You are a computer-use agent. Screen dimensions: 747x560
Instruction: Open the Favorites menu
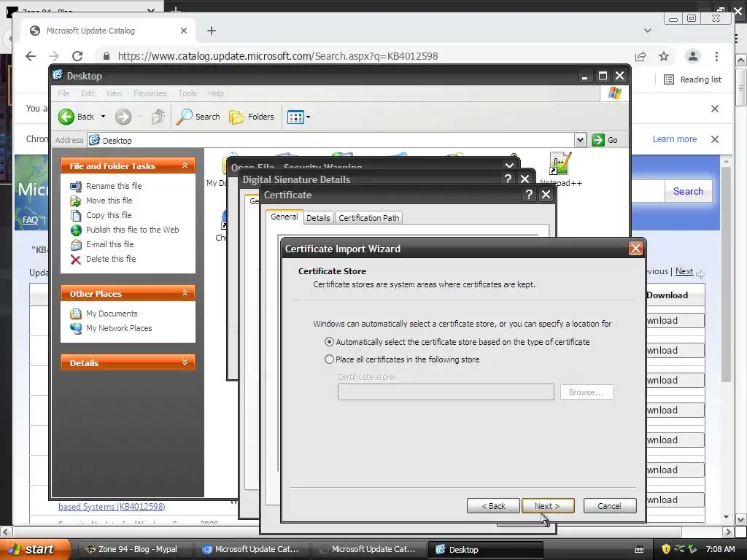click(150, 93)
